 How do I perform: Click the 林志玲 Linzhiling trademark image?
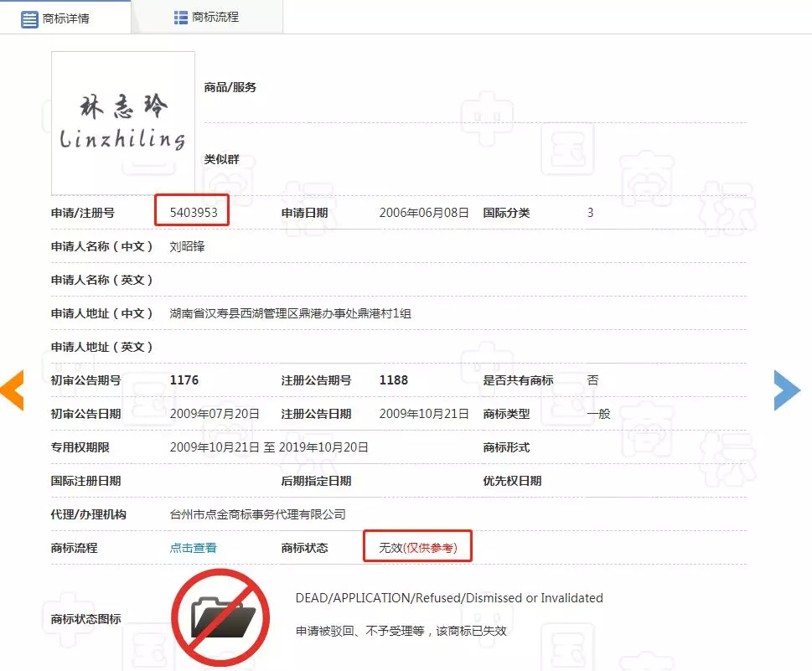pos(123,123)
